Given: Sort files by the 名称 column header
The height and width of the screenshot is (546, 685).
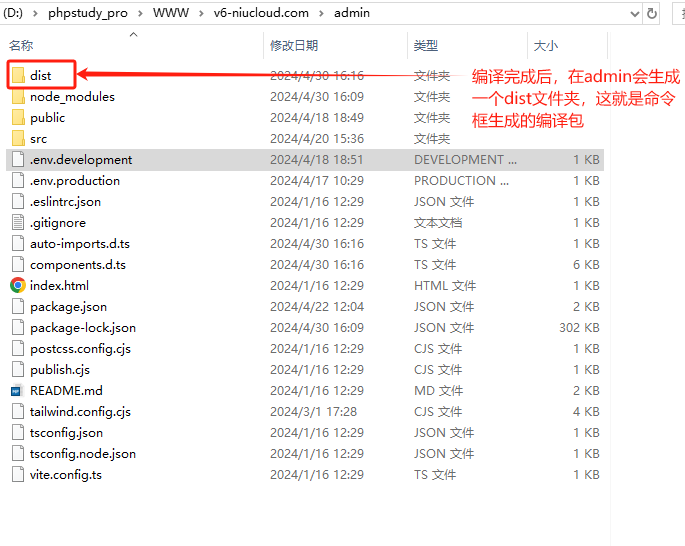Looking at the screenshot, I should (21, 46).
